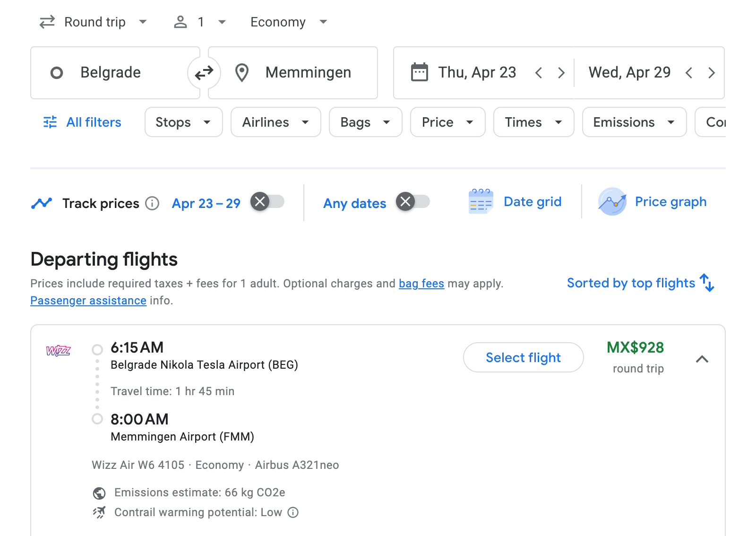Click the destination pin icon near Memmingen
The width and height of the screenshot is (756, 536).
click(x=242, y=72)
